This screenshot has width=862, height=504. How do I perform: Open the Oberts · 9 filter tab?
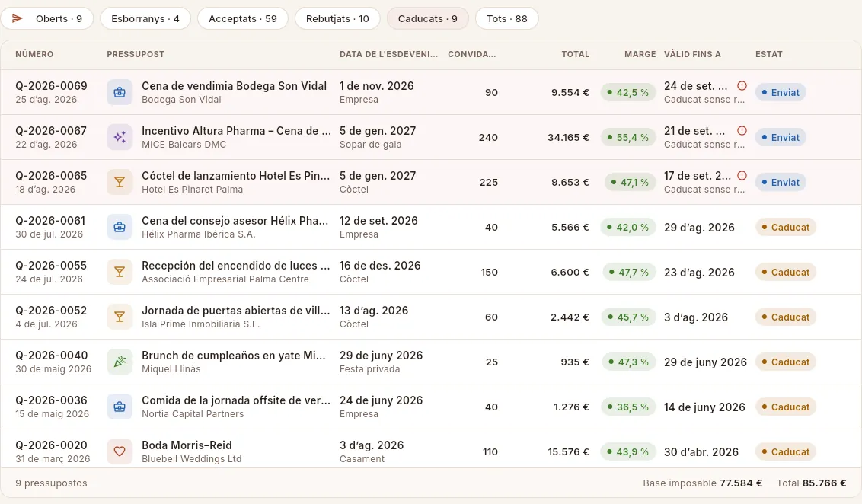coord(47,19)
